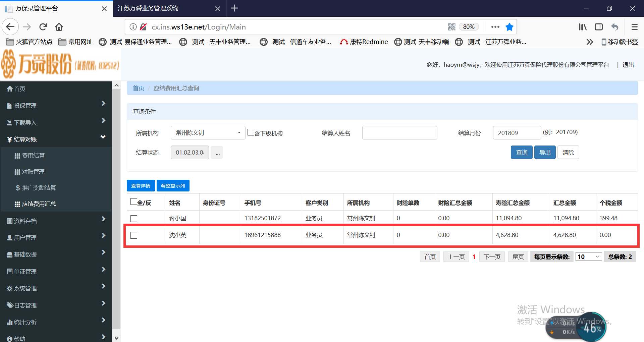Open the Firefox library icon
Screen dimensions: 644x342
582,27
